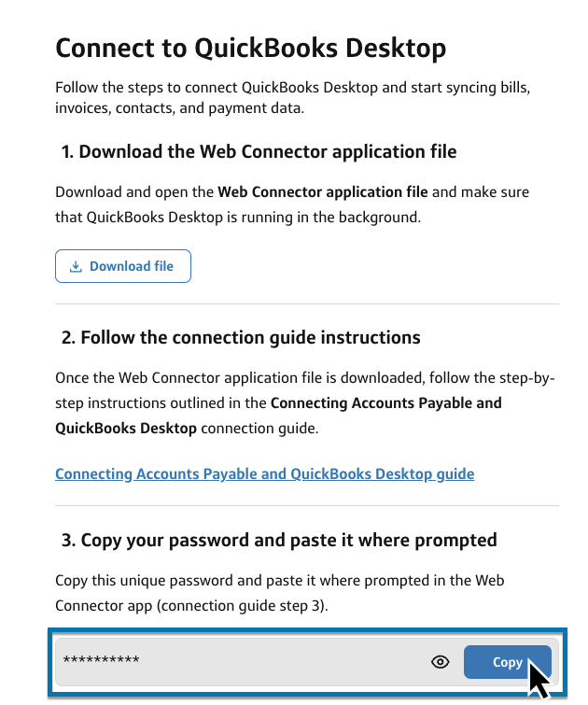Click the masked password field
This screenshot has height=705, width=588.
[x=233, y=662]
